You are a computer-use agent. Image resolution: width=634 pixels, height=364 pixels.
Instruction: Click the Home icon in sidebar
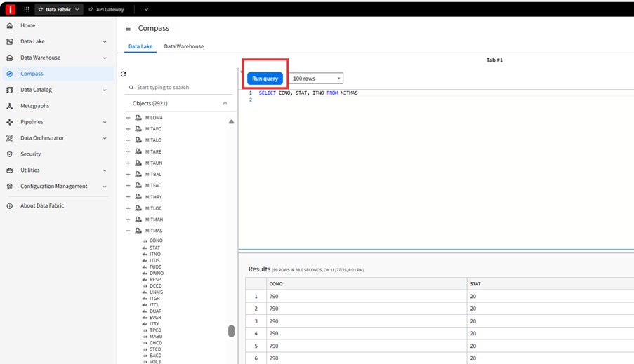coord(10,25)
